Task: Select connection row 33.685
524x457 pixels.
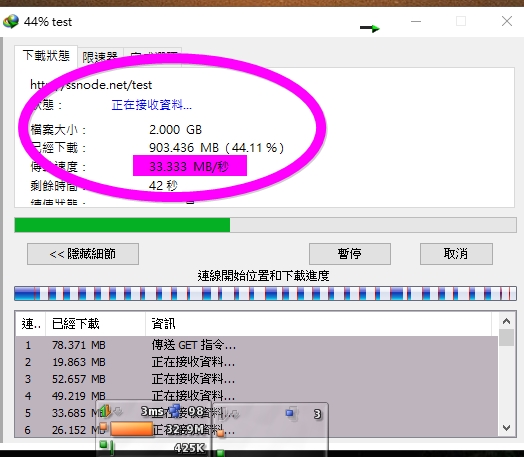Action: [x=256, y=413]
